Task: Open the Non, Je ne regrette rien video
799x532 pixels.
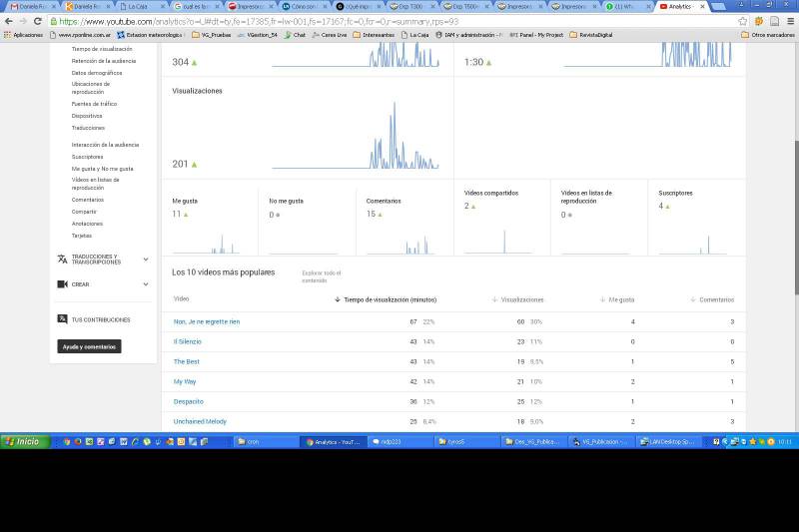Action: (x=207, y=321)
